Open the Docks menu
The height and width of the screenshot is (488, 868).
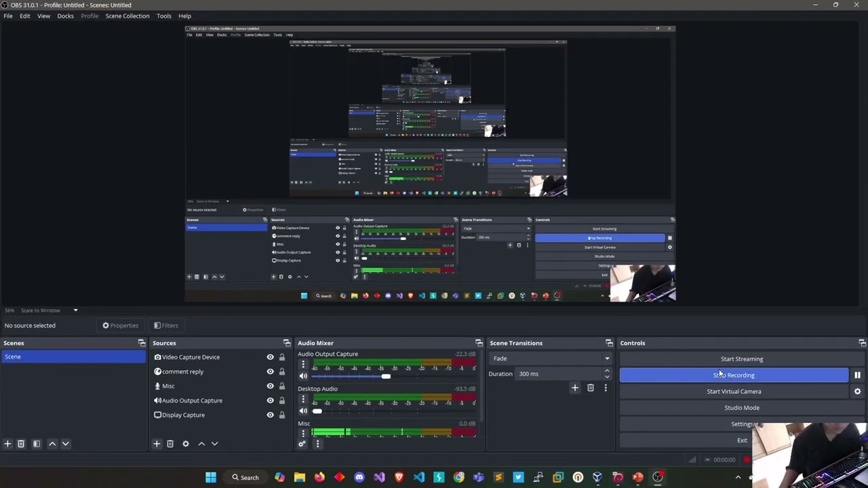click(65, 16)
